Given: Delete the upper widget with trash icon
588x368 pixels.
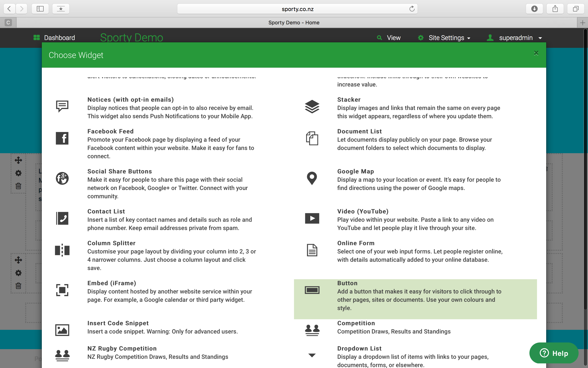Looking at the screenshot, I should pos(18,186).
